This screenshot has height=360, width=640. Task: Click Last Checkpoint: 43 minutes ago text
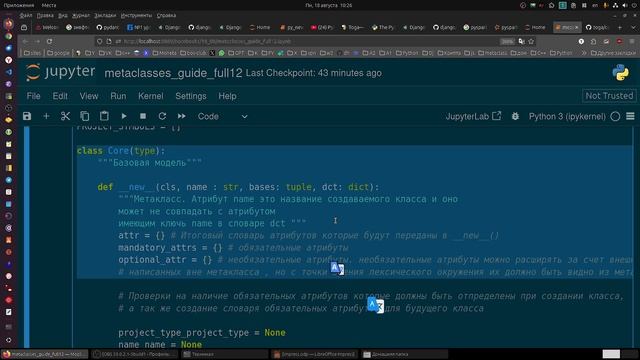tap(313, 73)
